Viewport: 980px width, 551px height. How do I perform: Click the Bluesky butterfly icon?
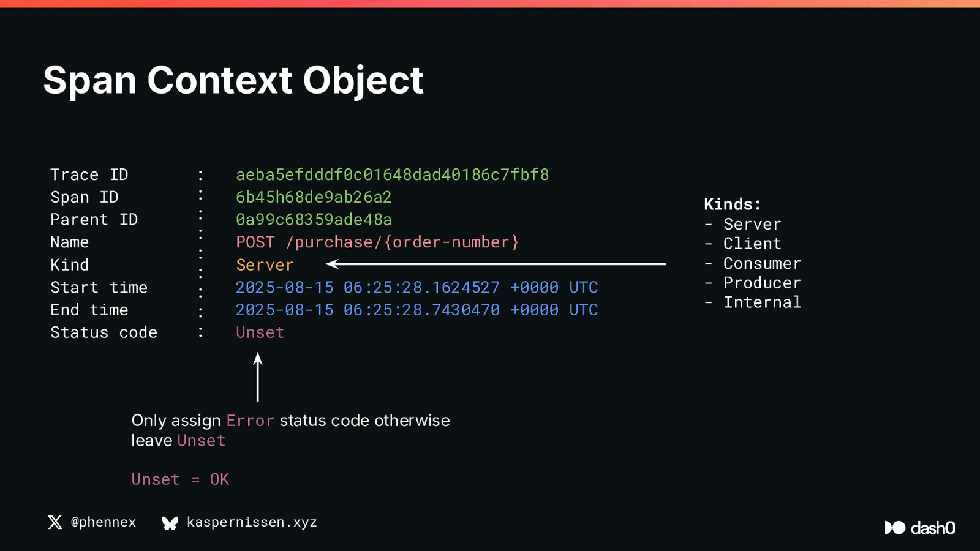[170, 523]
